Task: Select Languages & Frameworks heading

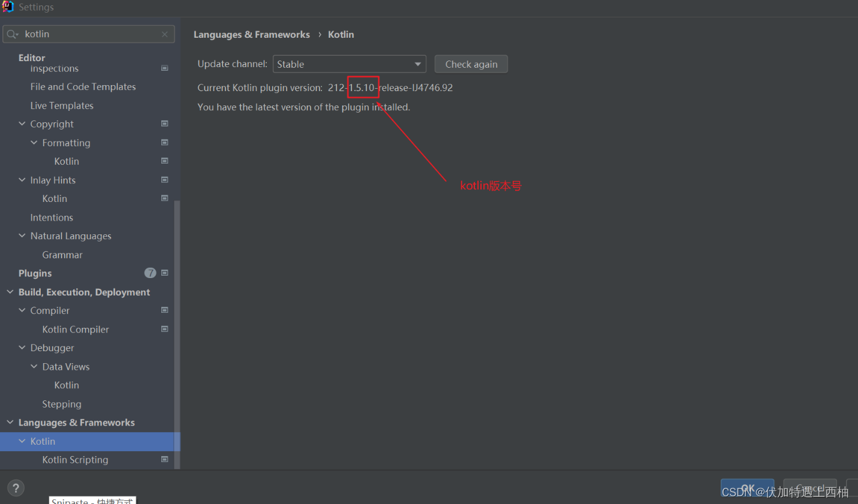Action: tap(77, 422)
